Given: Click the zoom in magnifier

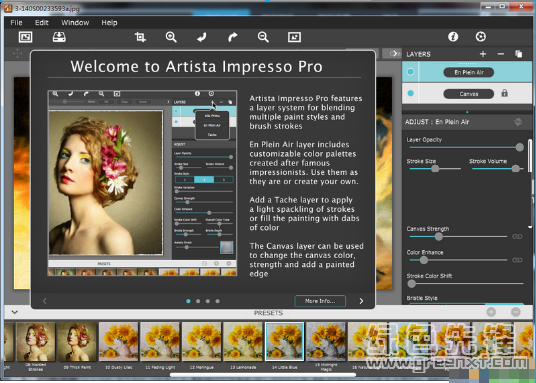Looking at the screenshot, I should click(x=171, y=37).
